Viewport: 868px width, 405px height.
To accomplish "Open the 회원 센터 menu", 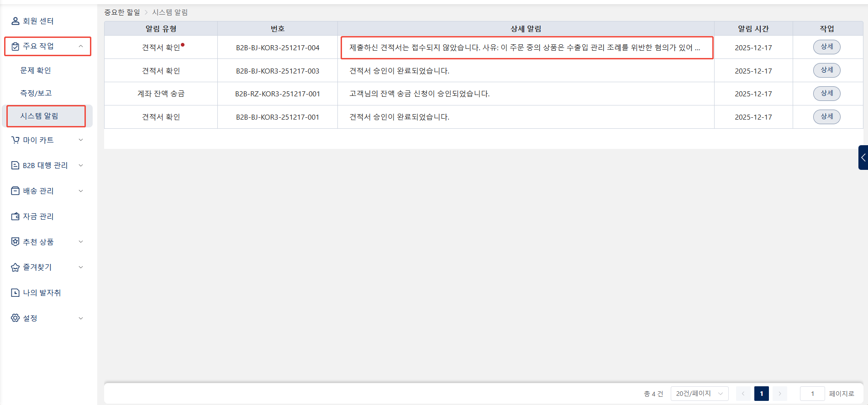I will (x=38, y=21).
